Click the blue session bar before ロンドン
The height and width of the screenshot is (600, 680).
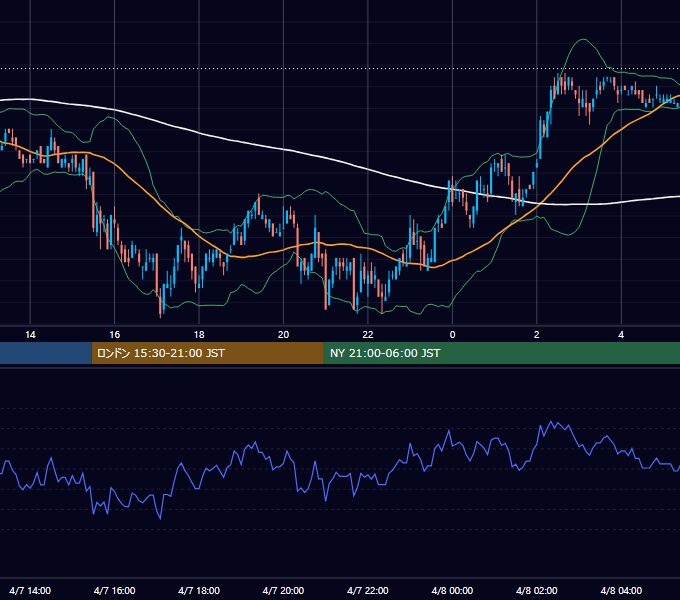pyautogui.click(x=46, y=353)
